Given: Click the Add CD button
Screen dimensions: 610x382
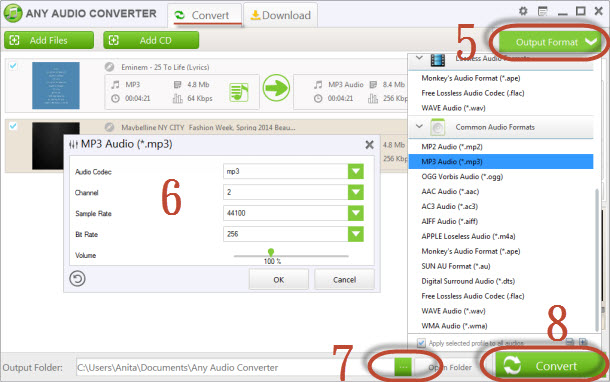Looking at the screenshot, I should (151, 40).
